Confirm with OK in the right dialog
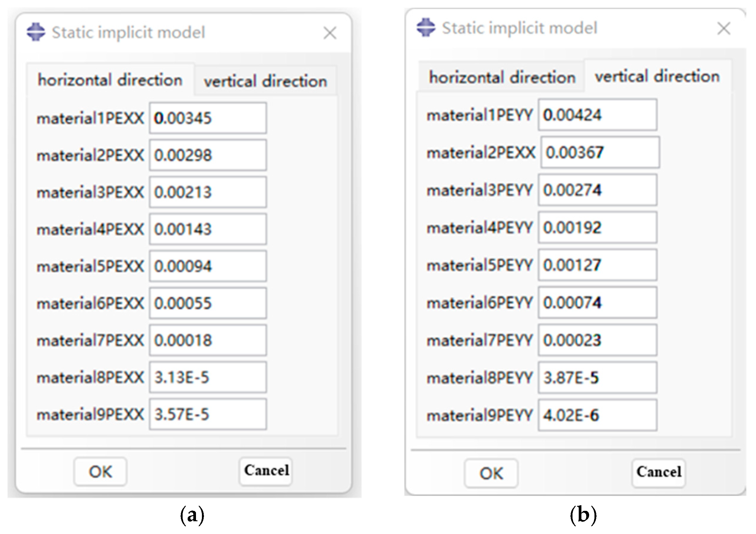 click(x=491, y=473)
